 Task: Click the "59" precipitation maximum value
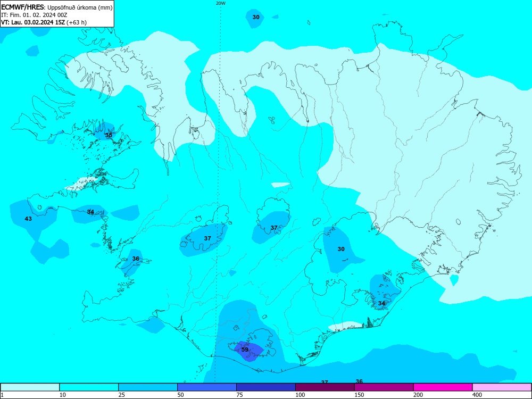coord(245,350)
